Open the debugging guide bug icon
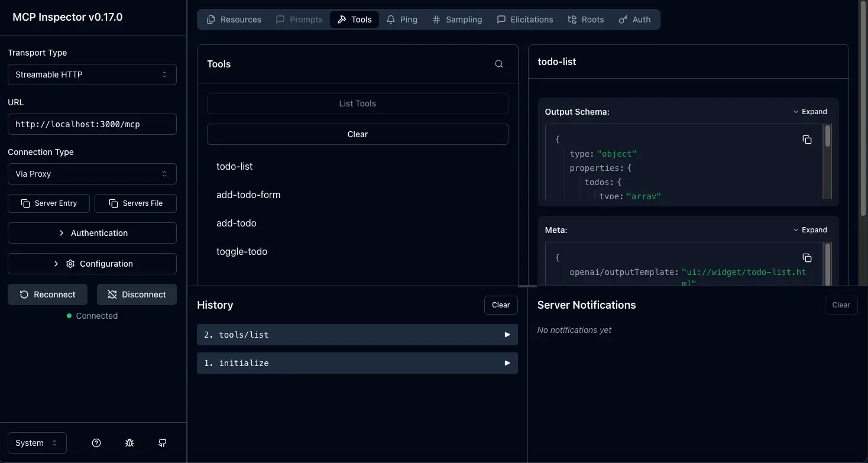The image size is (868, 463). coord(130,443)
